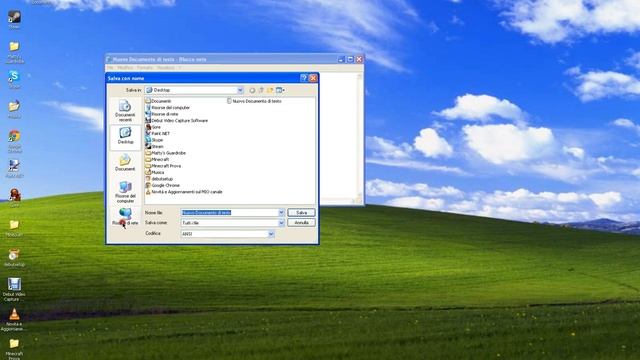Select Risorse di rete in file list
This screenshot has height=360, width=640.
point(162,114)
